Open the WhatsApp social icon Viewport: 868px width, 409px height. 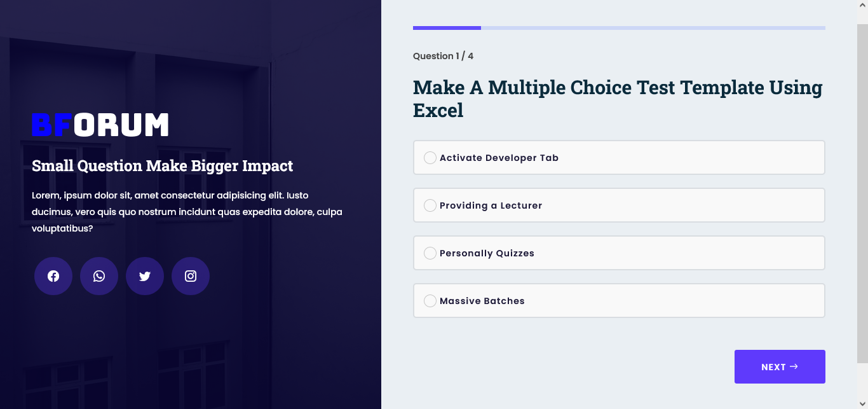pos(99,276)
